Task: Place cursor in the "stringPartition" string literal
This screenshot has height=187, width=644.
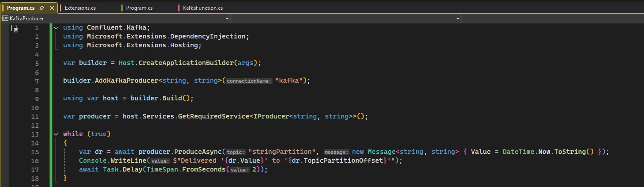Action: tap(282, 152)
